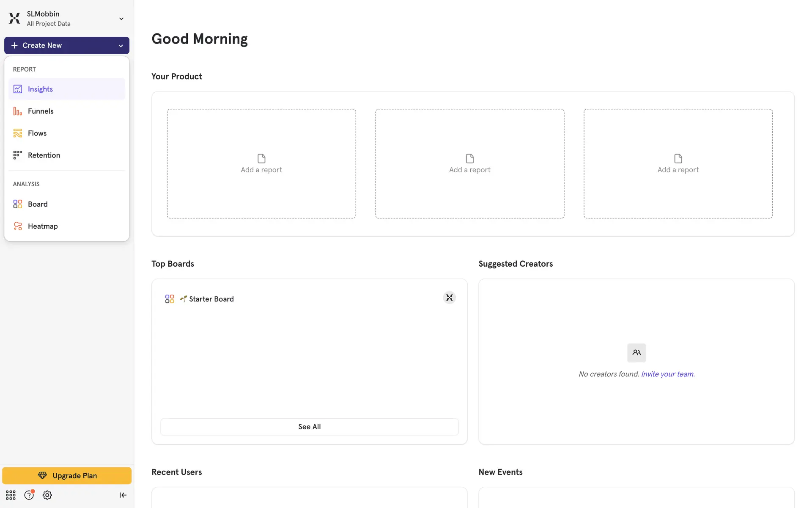Open the apps grid icon
The image size is (812, 508).
coord(11,495)
